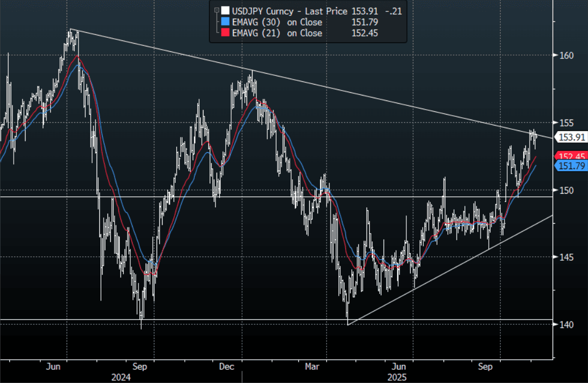Click the blue EMAVG (30) color swatch
This screenshot has height=383, width=588.
225,22
